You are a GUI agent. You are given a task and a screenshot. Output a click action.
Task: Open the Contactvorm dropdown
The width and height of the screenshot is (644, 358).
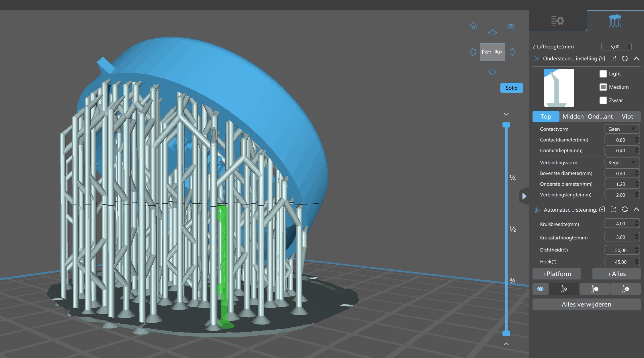622,129
